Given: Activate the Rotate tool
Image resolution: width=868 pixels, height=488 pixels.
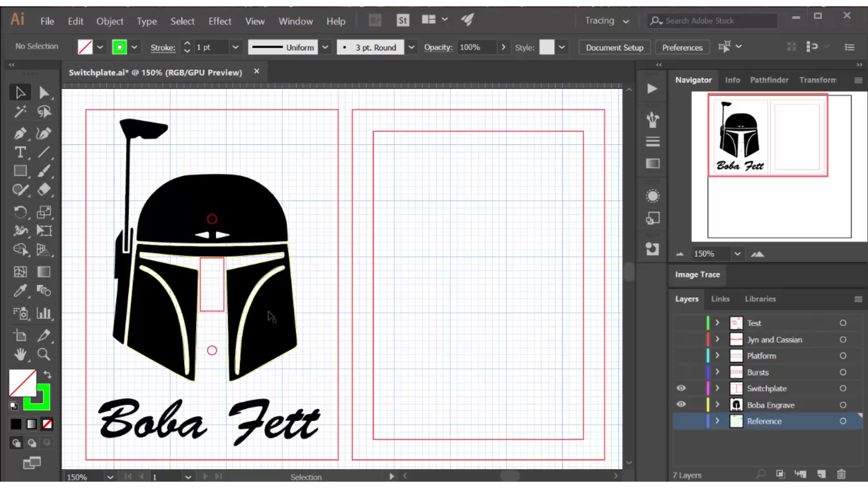Looking at the screenshot, I should (x=20, y=211).
